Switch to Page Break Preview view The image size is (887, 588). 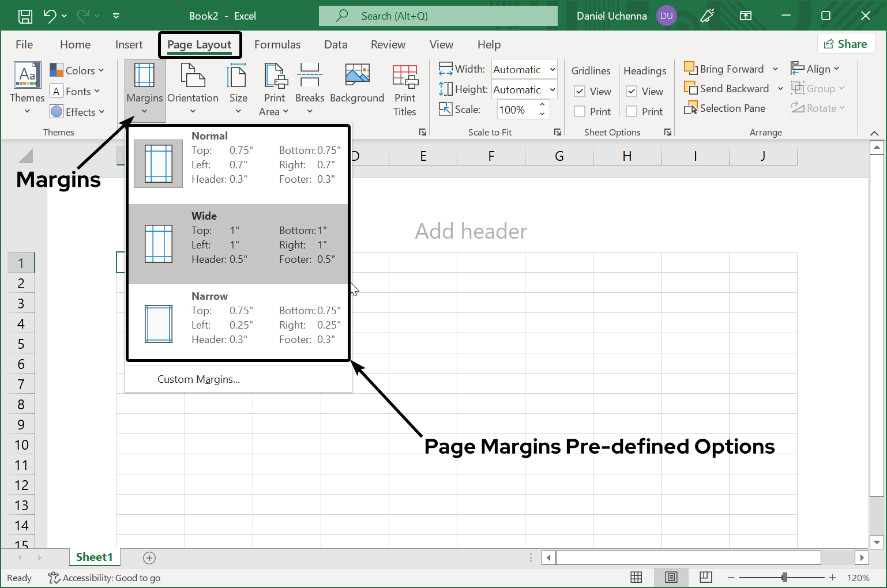(x=705, y=577)
